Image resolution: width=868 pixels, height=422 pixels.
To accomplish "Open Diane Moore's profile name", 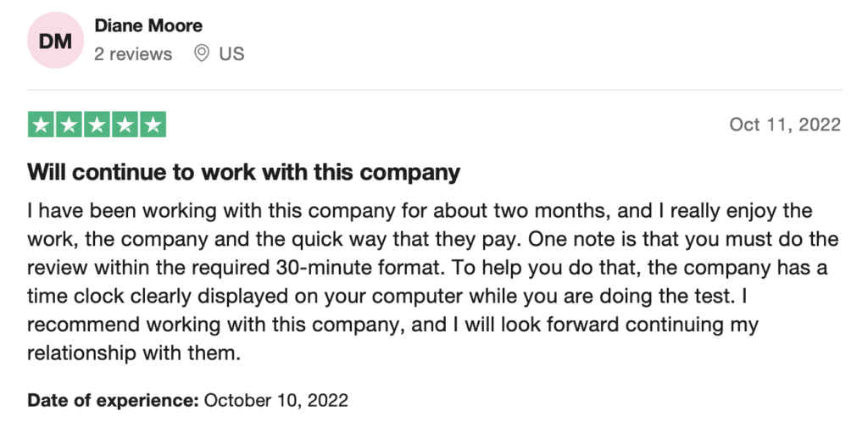I will 148,25.
